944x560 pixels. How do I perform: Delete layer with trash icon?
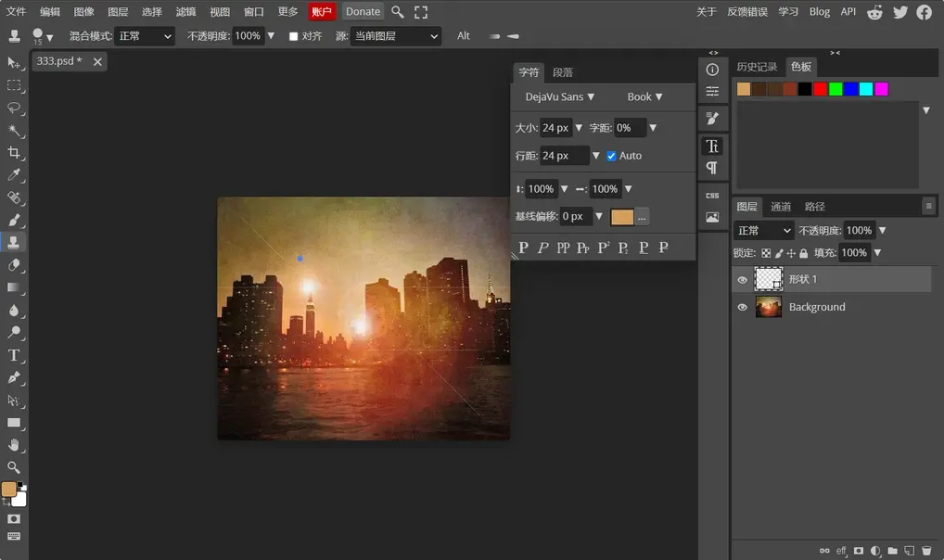pyautogui.click(x=926, y=551)
